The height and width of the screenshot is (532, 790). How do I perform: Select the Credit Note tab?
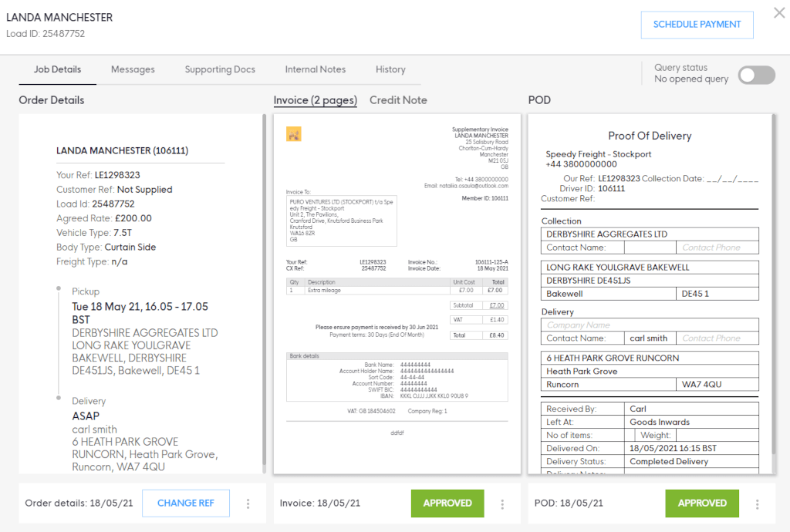(x=398, y=100)
